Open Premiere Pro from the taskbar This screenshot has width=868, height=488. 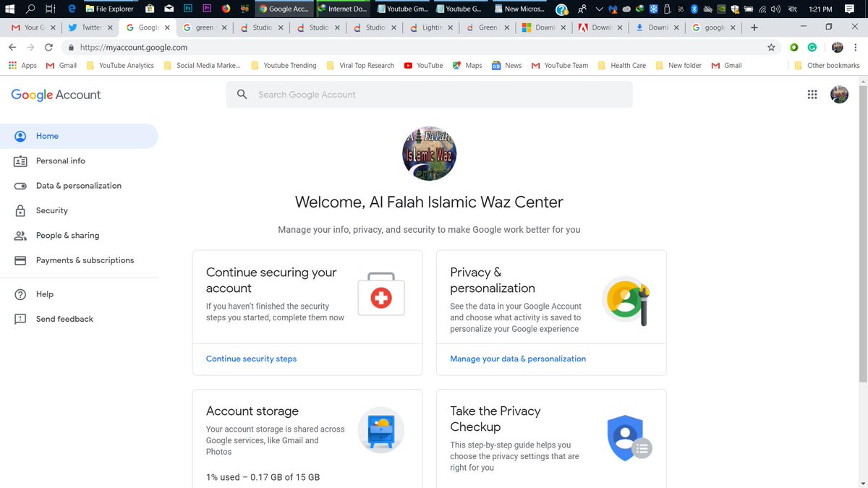pos(207,9)
